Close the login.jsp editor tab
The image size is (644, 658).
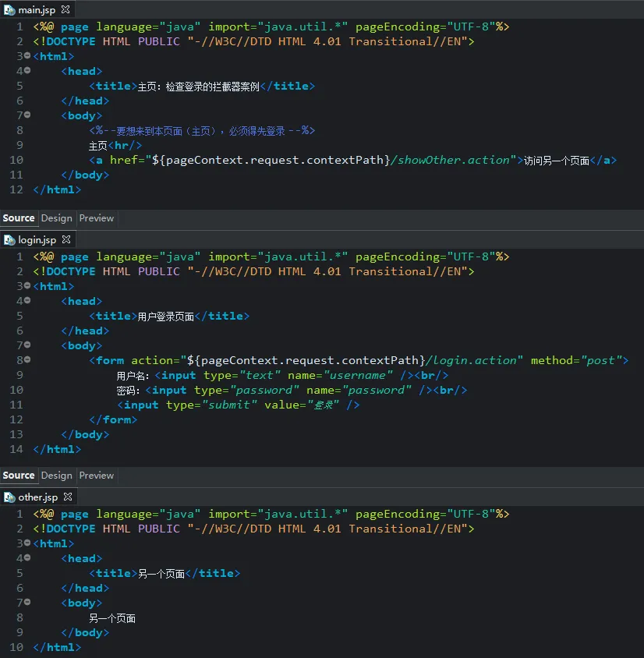click(66, 240)
